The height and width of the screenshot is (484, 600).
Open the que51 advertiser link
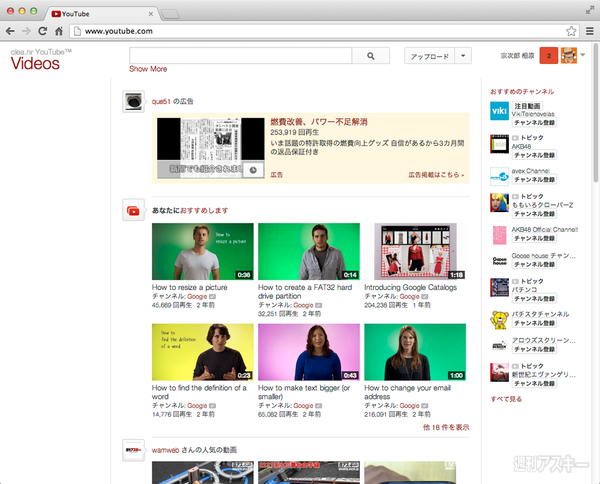(161, 101)
